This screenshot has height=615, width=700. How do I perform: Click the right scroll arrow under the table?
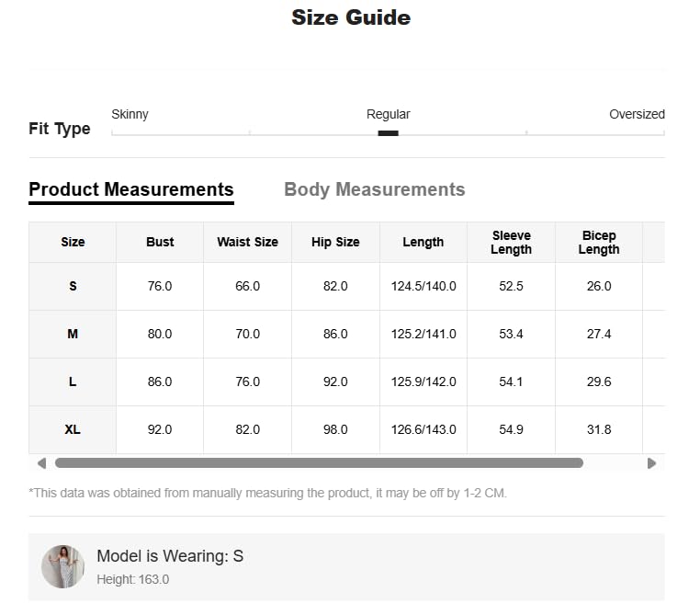point(651,463)
